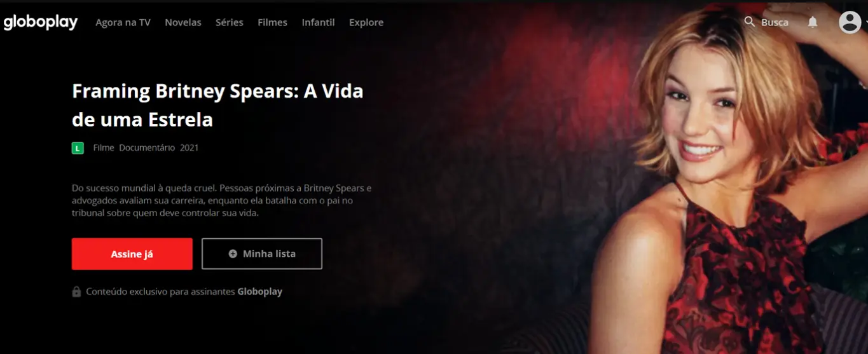Click the padlock icon beside exclusive content
The image size is (868, 354).
click(76, 292)
